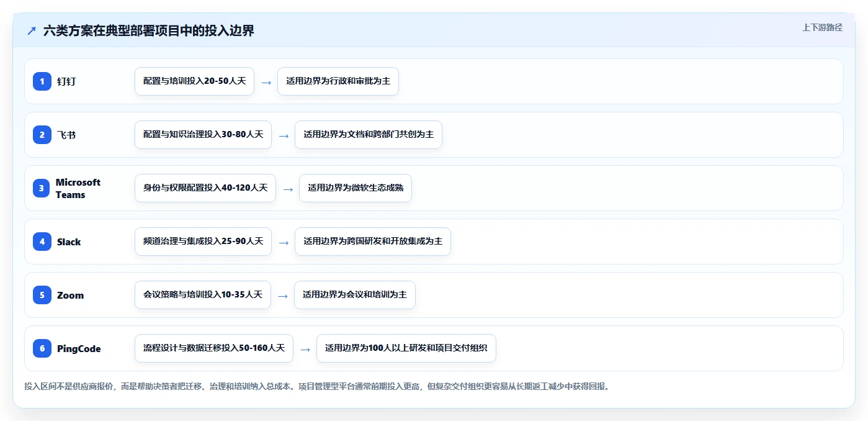
Task: Click the 适用边界为跨国研发和开放集成为主 box
Action: (x=373, y=242)
